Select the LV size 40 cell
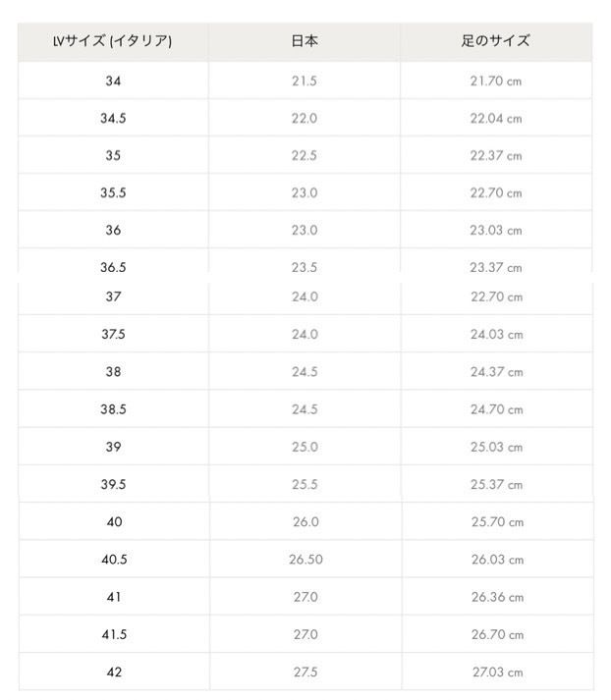Viewport: 611px width, 700px height. coord(114,522)
